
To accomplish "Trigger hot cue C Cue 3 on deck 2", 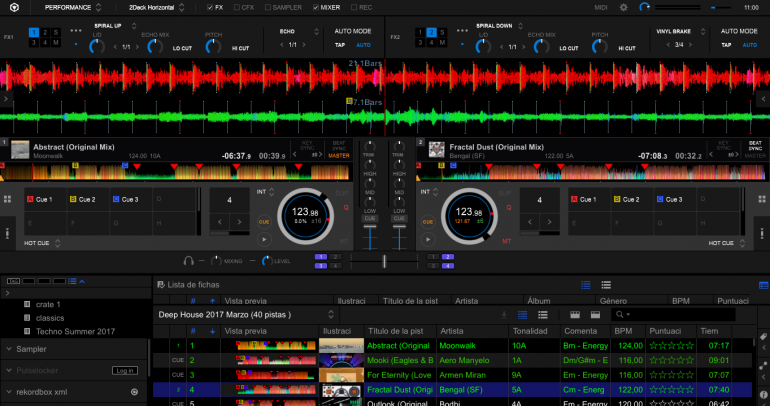I will (x=676, y=199).
